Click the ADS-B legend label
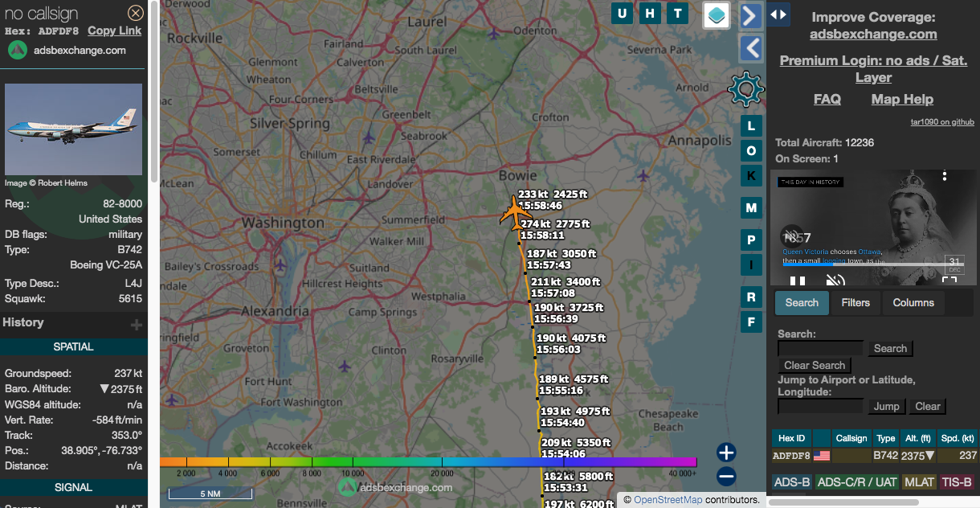980x508 pixels. tap(791, 482)
